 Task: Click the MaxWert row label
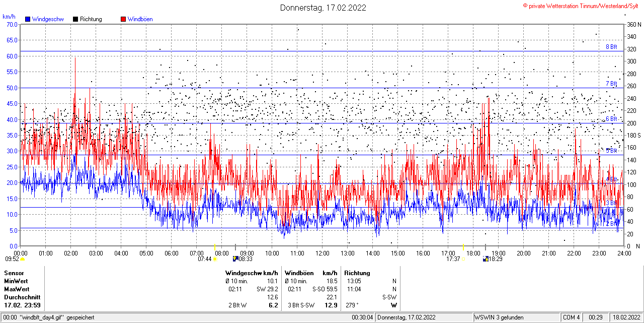coord(18,289)
